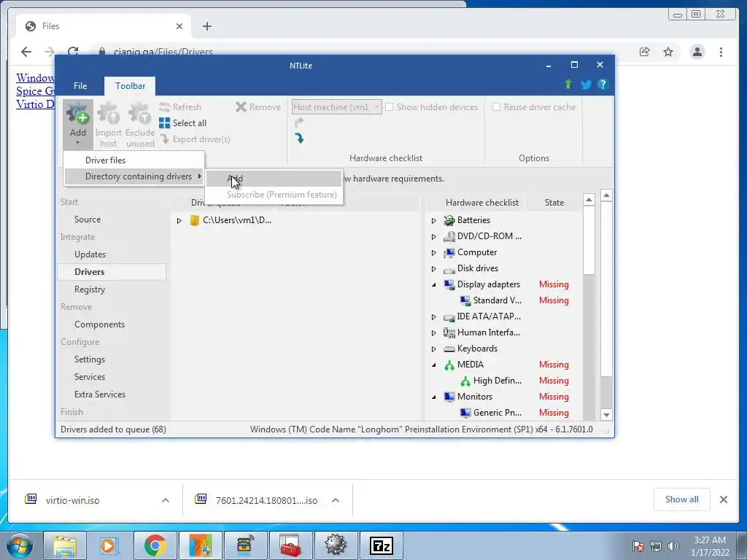Click the Remove toolbar item
This screenshot has height=560, width=747.
258,107
